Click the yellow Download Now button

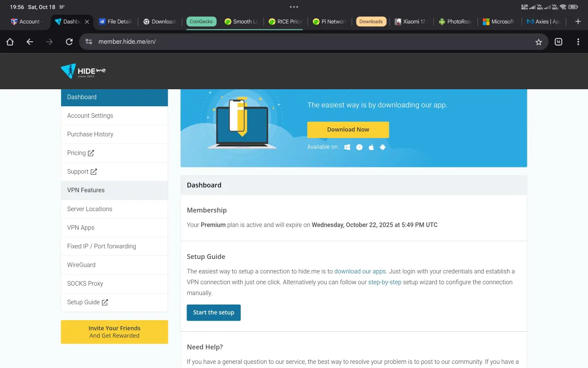tap(348, 130)
